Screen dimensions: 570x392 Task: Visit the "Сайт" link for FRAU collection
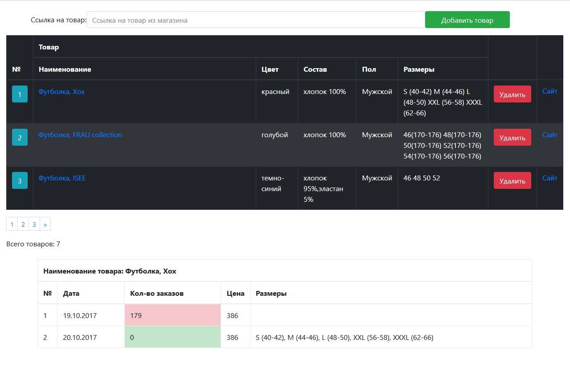coord(549,135)
